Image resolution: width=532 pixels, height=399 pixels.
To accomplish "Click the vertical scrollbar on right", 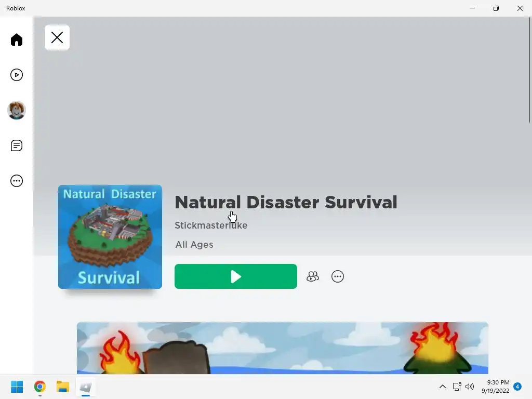I will tap(529, 70).
